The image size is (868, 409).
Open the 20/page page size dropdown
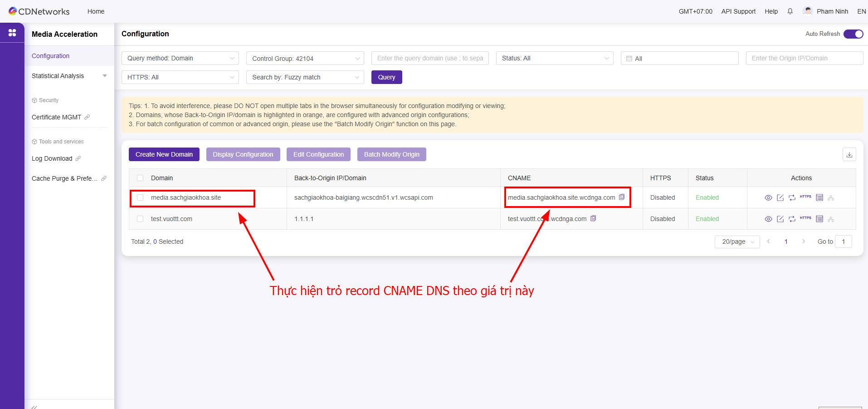737,242
